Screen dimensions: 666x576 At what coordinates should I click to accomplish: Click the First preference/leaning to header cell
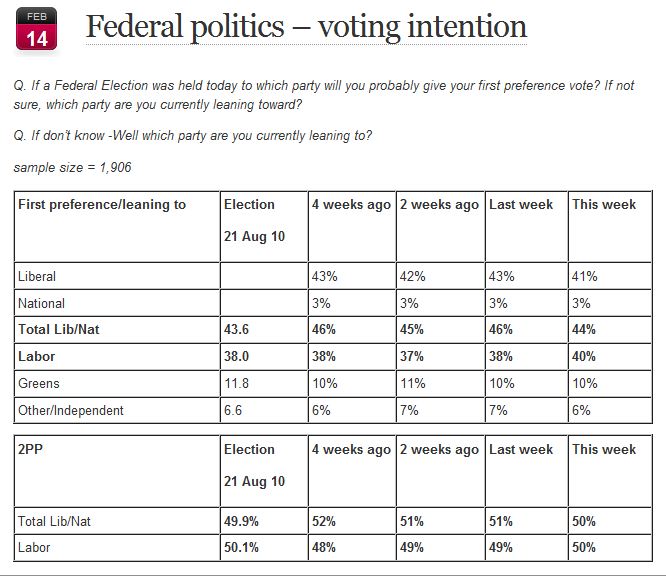pos(102,205)
